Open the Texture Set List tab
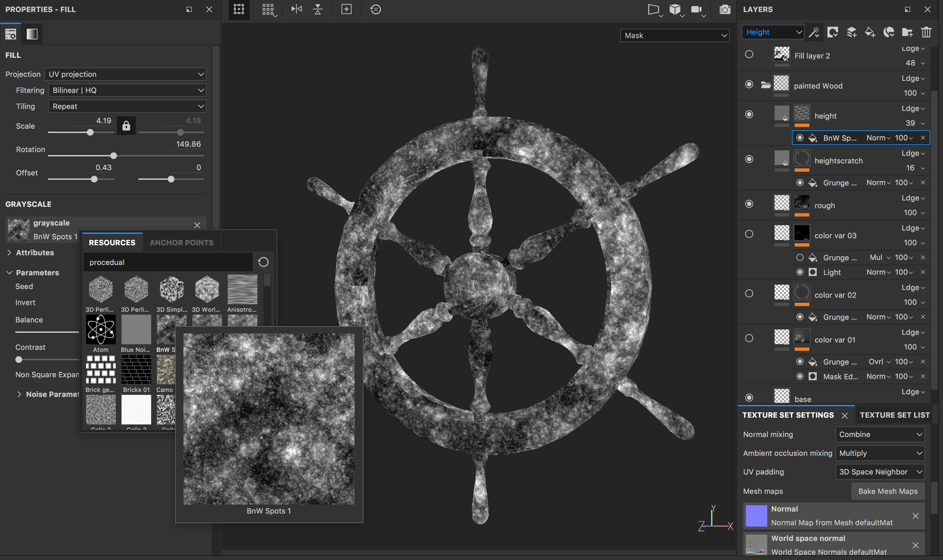 click(x=895, y=415)
